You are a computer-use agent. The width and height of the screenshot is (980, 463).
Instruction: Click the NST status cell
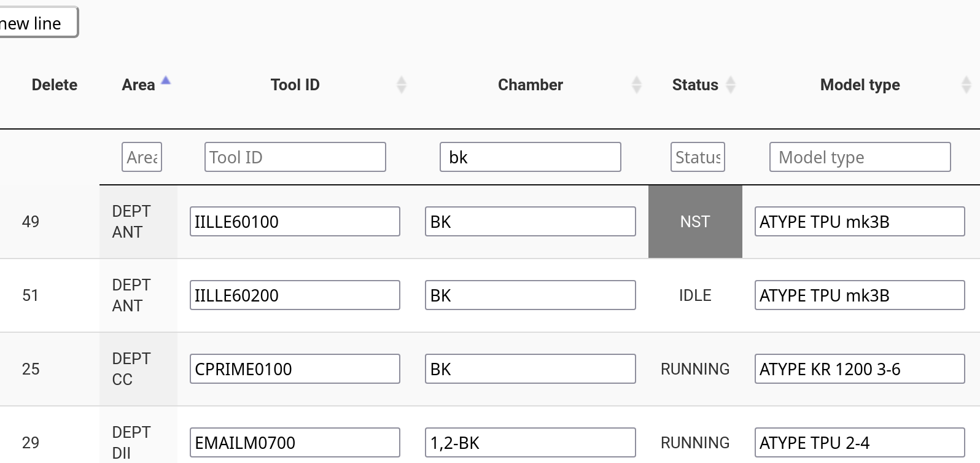(x=695, y=222)
